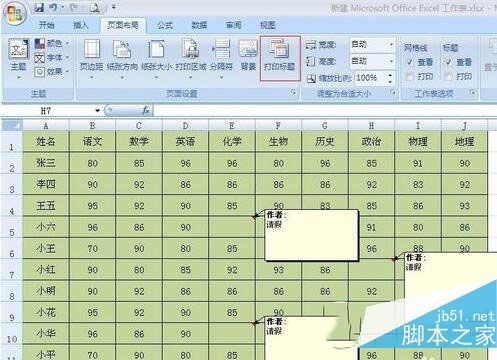497x360 pixels.
Task: Select column D header
Action: 185,126
